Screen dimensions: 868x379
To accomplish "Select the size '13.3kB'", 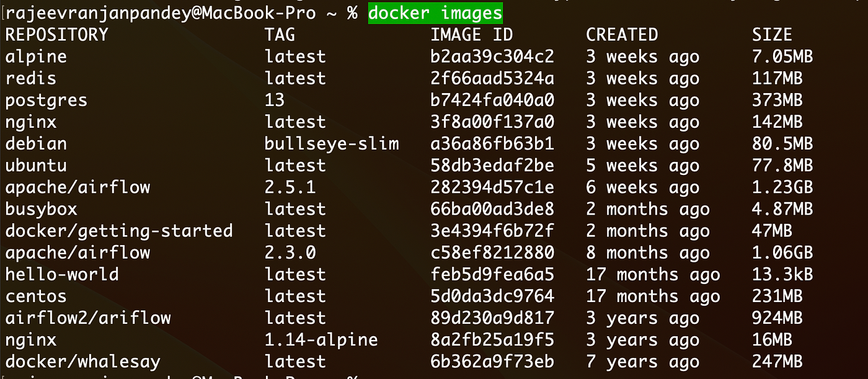I will click(782, 274).
